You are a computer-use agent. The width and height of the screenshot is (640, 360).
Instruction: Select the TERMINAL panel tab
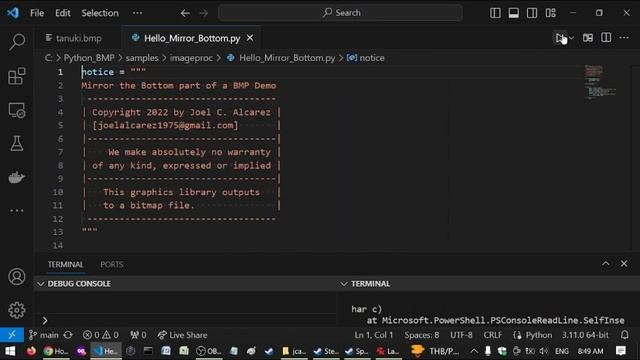65,264
